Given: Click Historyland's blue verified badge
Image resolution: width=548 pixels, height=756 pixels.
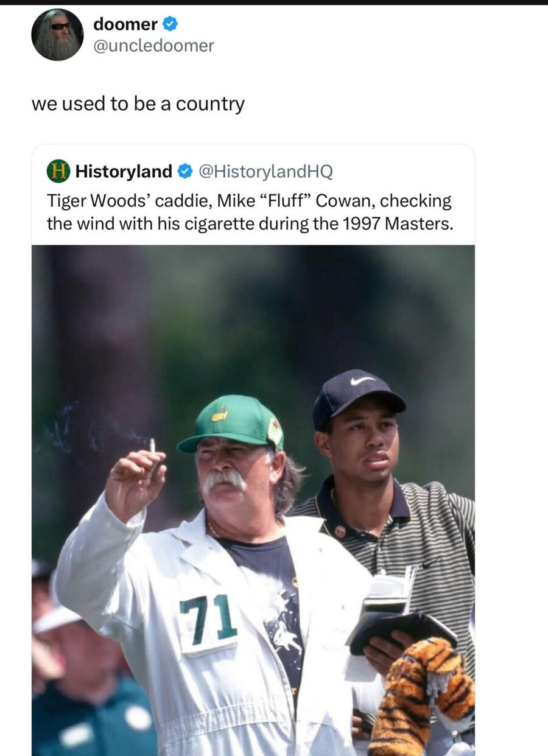Looking at the screenshot, I should [185, 172].
